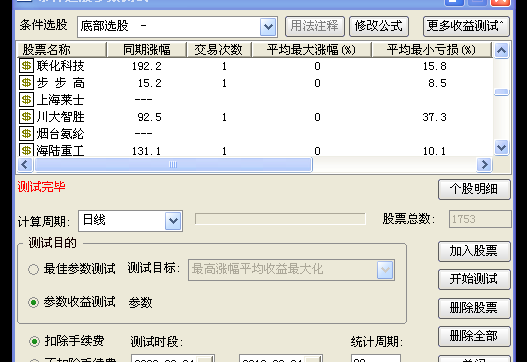
Task: Click the 删除股票 button
Action: click(x=474, y=308)
